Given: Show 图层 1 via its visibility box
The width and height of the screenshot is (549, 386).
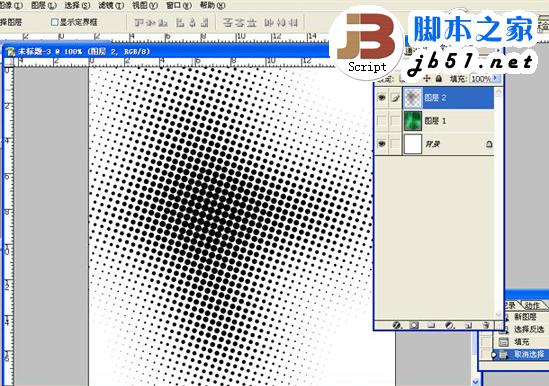Looking at the screenshot, I should (x=381, y=121).
